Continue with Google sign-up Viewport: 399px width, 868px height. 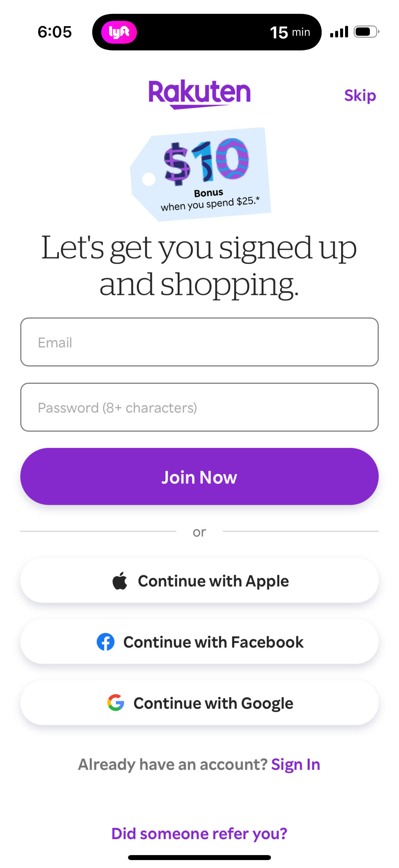pos(199,703)
